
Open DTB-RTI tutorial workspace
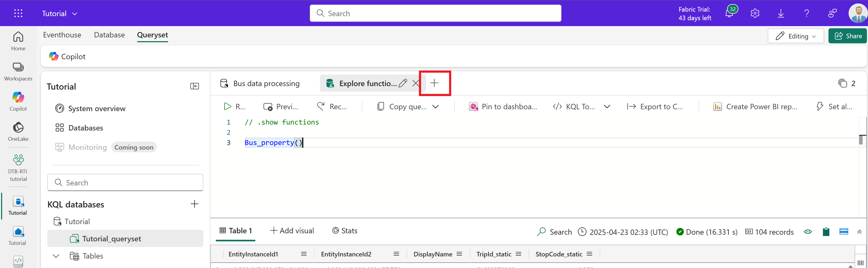click(x=18, y=168)
